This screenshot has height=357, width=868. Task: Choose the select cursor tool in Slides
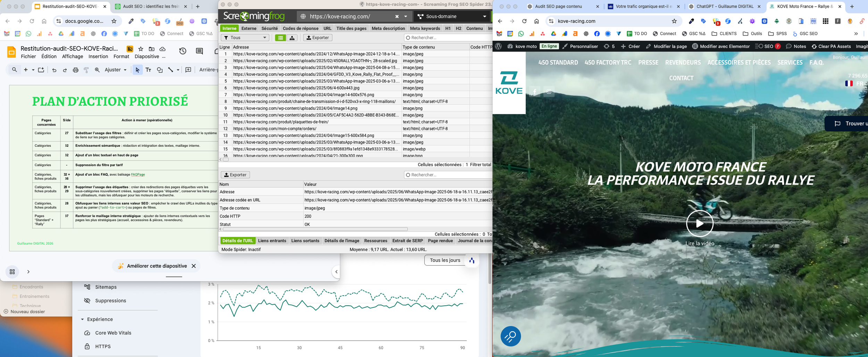point(137,70)
